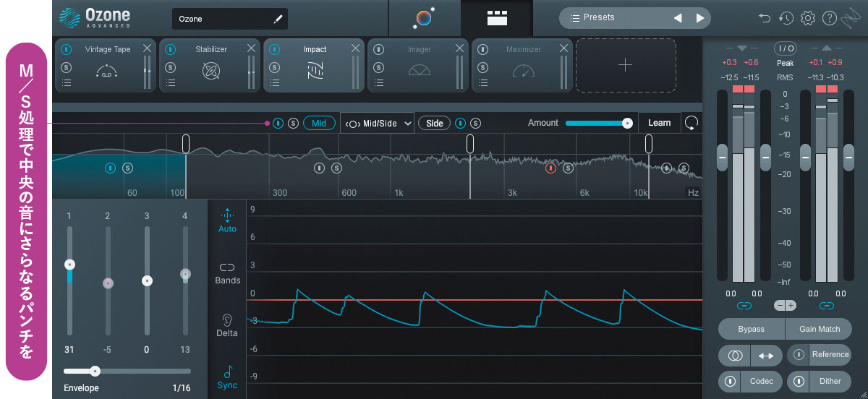The height and width of the screenshot is (399, 868).
Task: Switch to the module chain view icon
Action: pyautogui.click(x=497, y=18)
